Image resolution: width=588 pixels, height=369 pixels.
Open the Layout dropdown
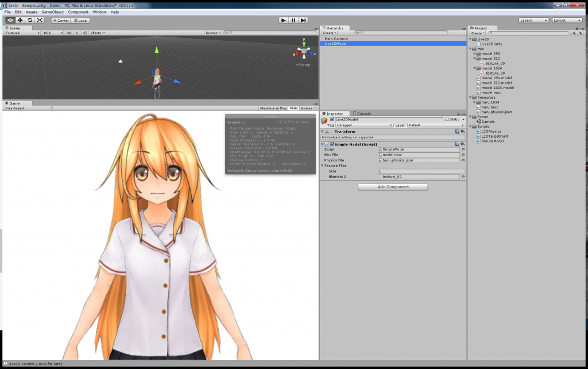[x=567, y=20]
